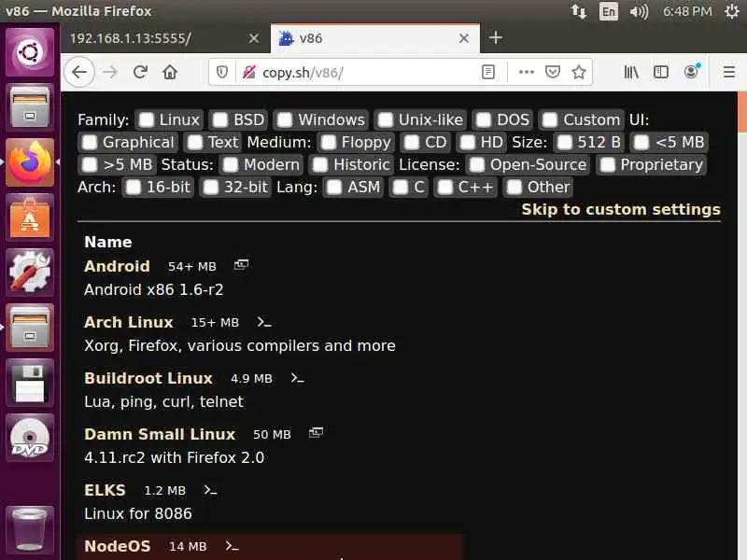The height and width of the screenshot is (560, 747).
Task: Open the Android image link
Action: (x=118, y=266)
